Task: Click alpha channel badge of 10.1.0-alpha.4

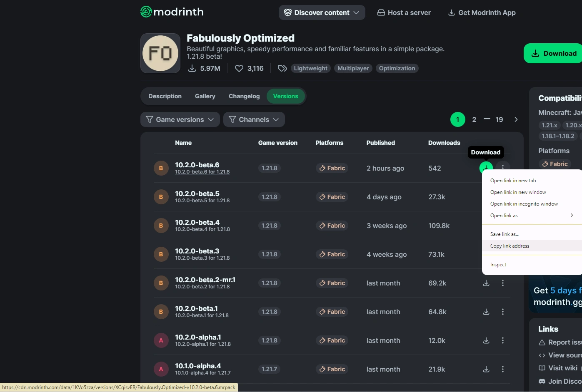Action: click(x=161, y=369)
